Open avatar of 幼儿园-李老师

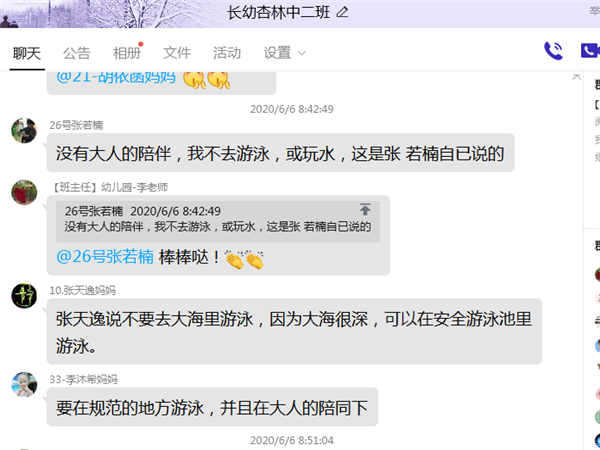[x=24, y=192]
